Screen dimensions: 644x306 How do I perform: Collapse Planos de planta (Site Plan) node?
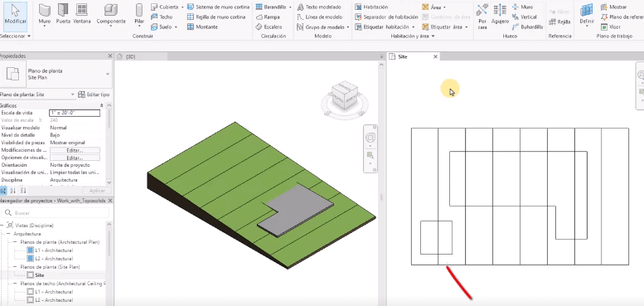(16, 267)
